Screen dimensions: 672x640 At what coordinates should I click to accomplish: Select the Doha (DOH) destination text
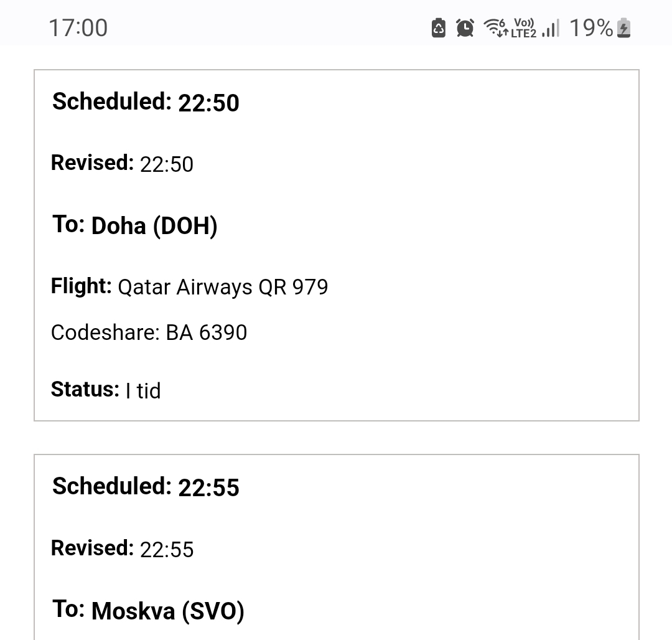tap(154, 226)
